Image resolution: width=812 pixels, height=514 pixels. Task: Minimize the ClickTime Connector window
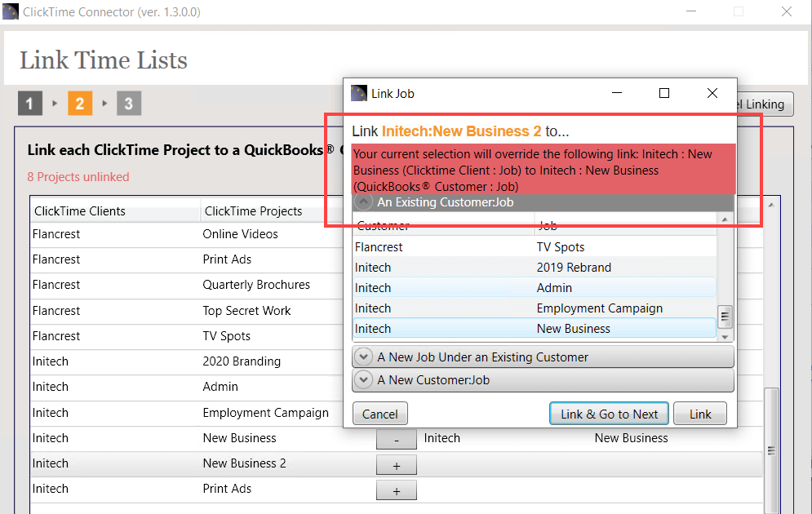[691, 11]
